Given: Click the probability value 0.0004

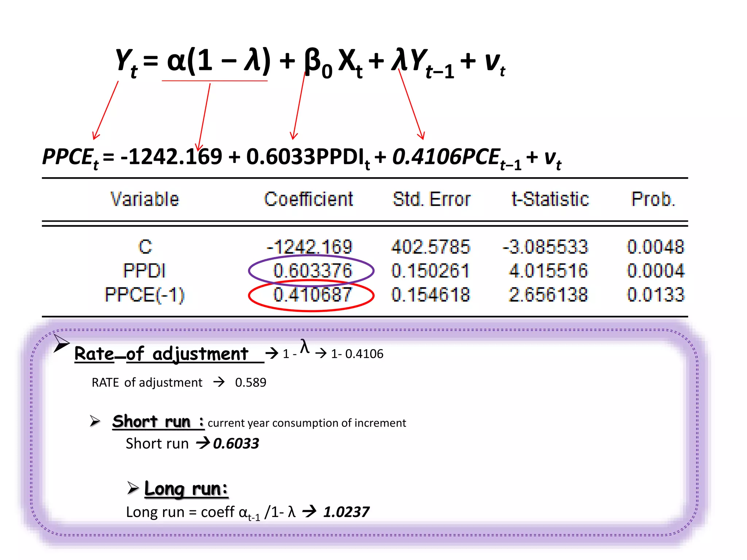Looking at the screenshot, I should (656, 271).
